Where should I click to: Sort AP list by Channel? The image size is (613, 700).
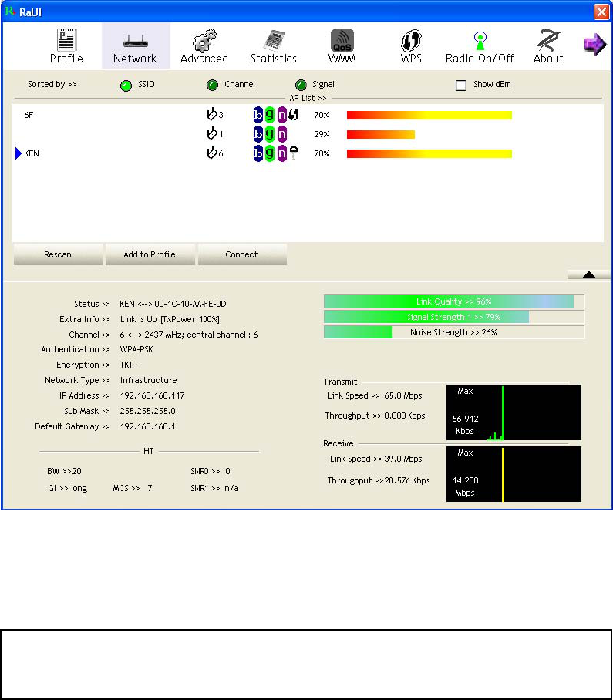click(x=213, y=85)
